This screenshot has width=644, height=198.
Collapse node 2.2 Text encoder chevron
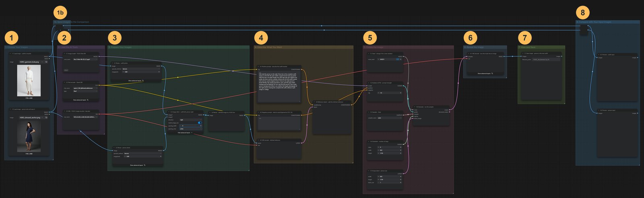point(64,82)
